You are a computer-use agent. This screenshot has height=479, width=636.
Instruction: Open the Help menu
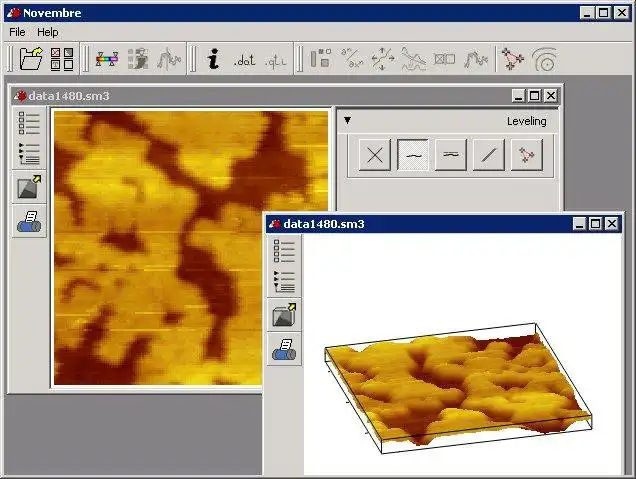coord(47,32)
